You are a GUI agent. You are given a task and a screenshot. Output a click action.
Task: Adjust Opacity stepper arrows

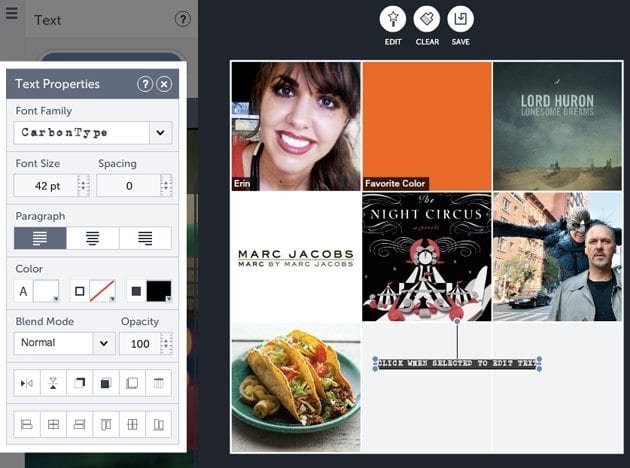[x=166, y=343]
